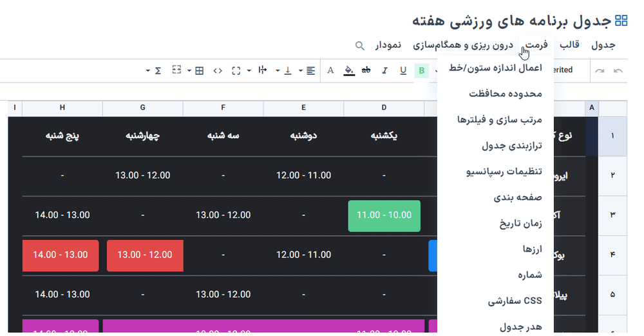Viewport: 644px width, 336px height.
Task: Select column A header
Action: [x=592, y=108]
